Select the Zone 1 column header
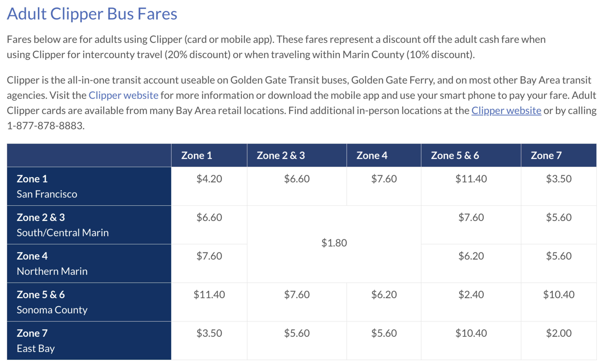Viewport: 601px width, 364px height. point(209,155)
